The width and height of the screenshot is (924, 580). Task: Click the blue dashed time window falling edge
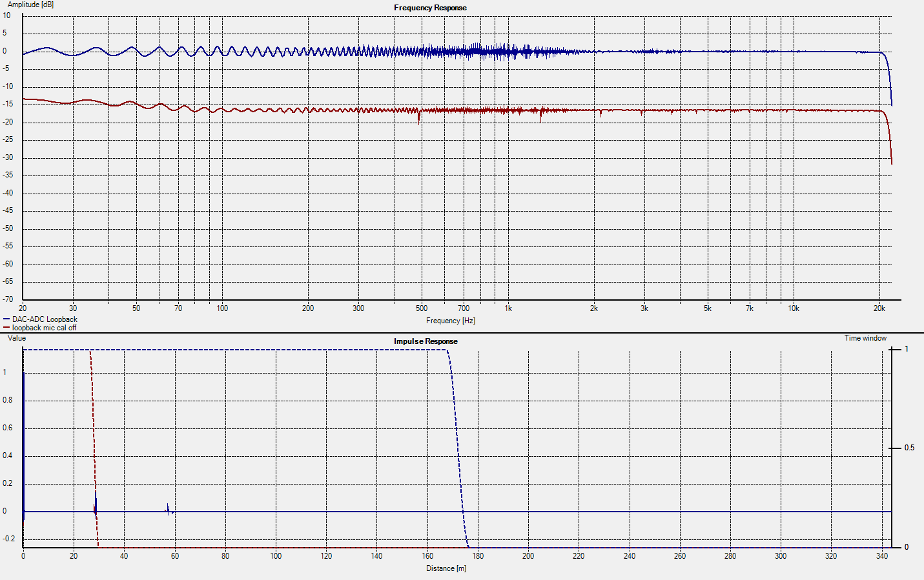coord(458,448)
